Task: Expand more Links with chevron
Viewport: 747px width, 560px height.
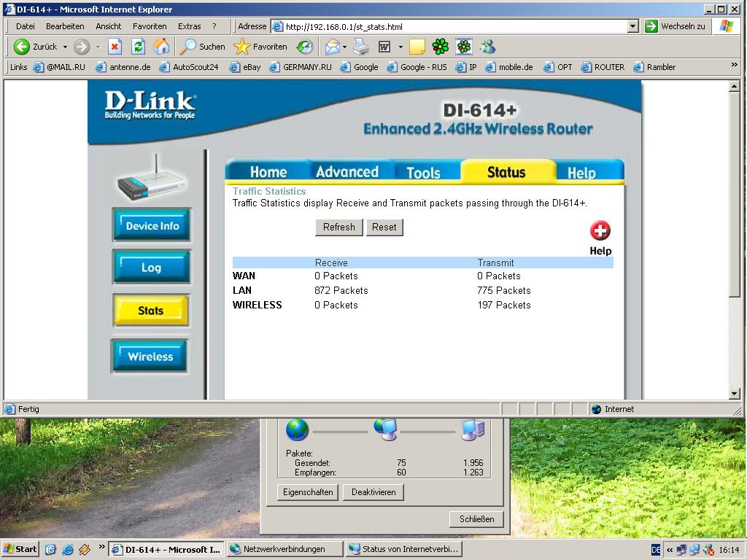Action: (x=734, y=65)
